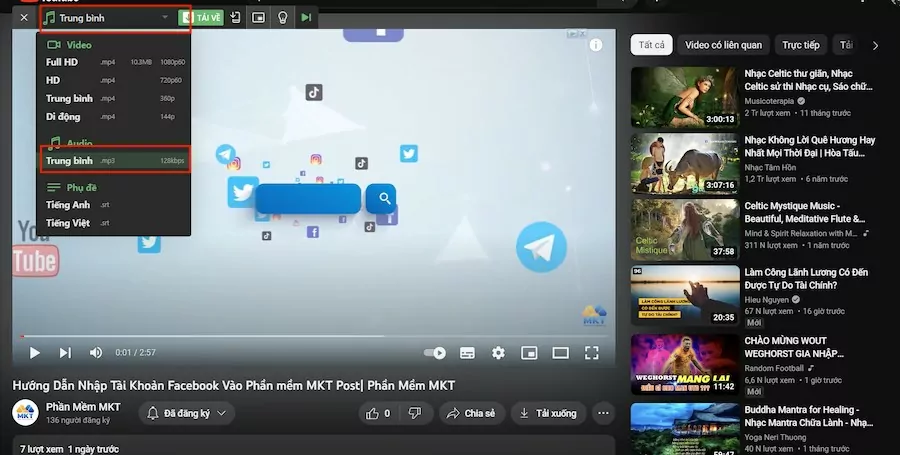Open more actions three-dot menu
Screen dimensions: 900x455
tap(603, 413)
